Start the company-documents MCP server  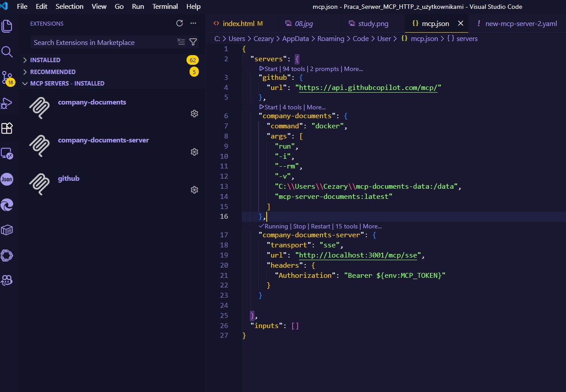pyautogui.click(x=268, y=107)
